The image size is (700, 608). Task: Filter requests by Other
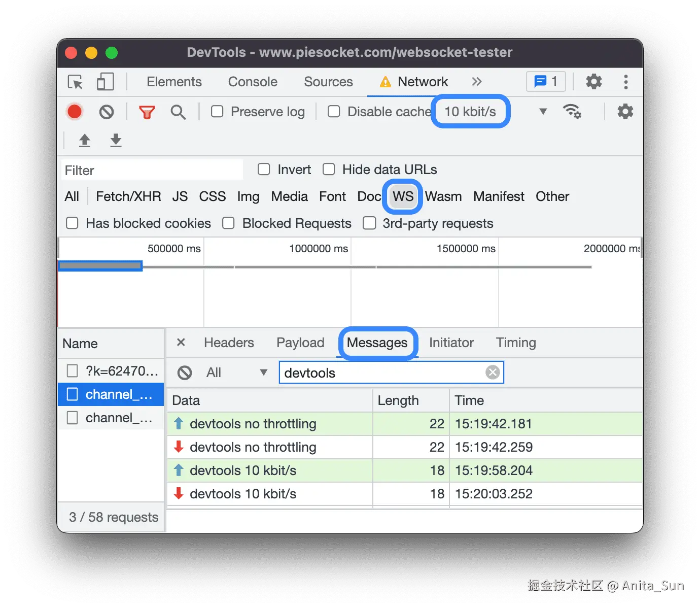pos(552,196)
